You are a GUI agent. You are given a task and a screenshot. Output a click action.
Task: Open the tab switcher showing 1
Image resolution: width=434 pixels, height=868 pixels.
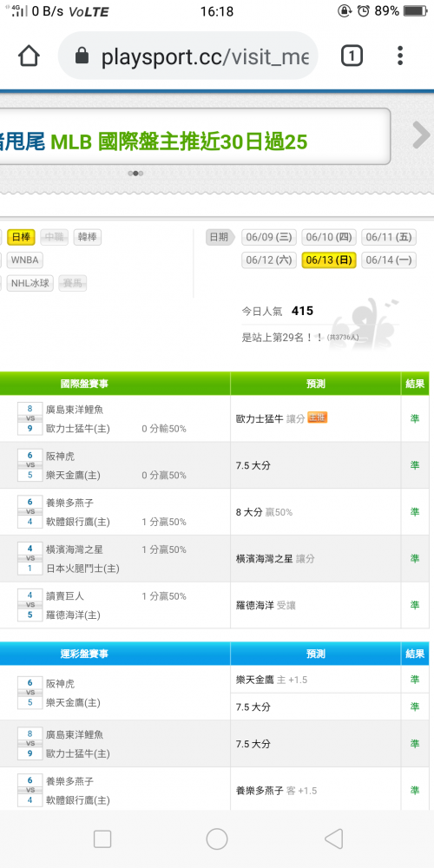352,56
